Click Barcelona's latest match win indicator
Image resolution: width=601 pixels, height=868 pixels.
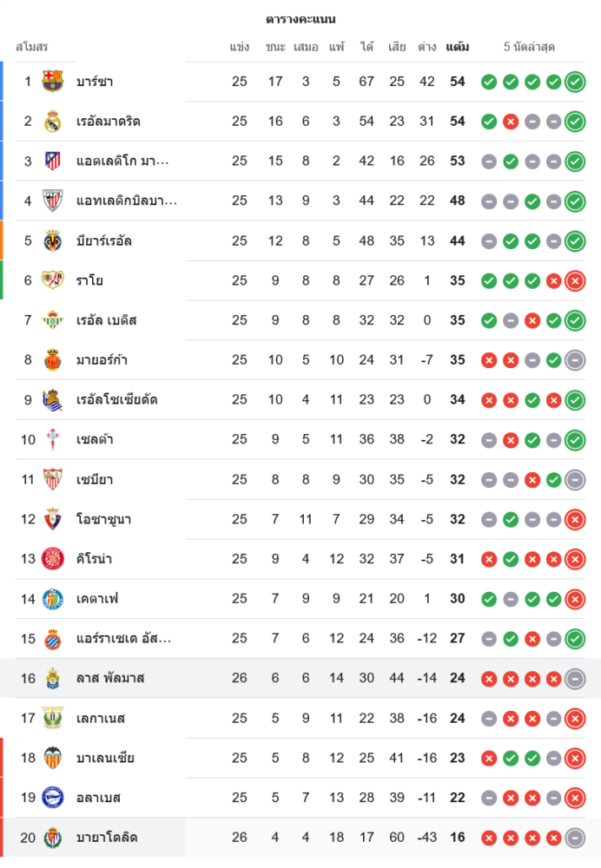point(574,82)
